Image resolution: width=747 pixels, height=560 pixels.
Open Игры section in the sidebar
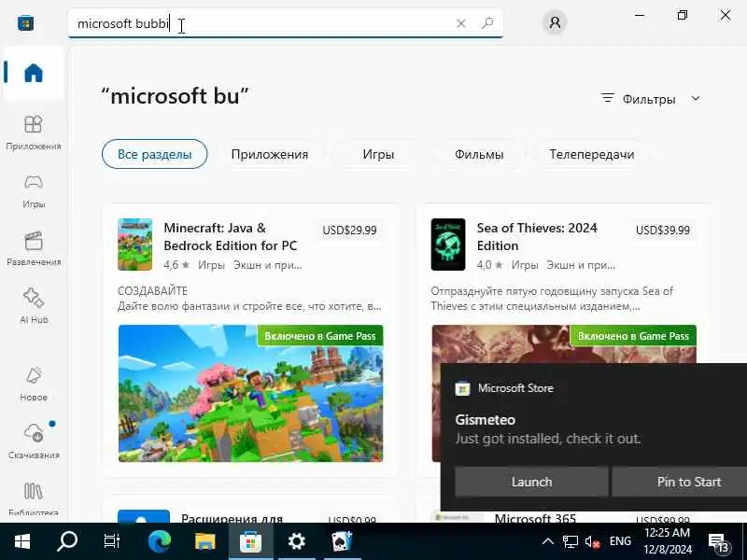[34, 191]
